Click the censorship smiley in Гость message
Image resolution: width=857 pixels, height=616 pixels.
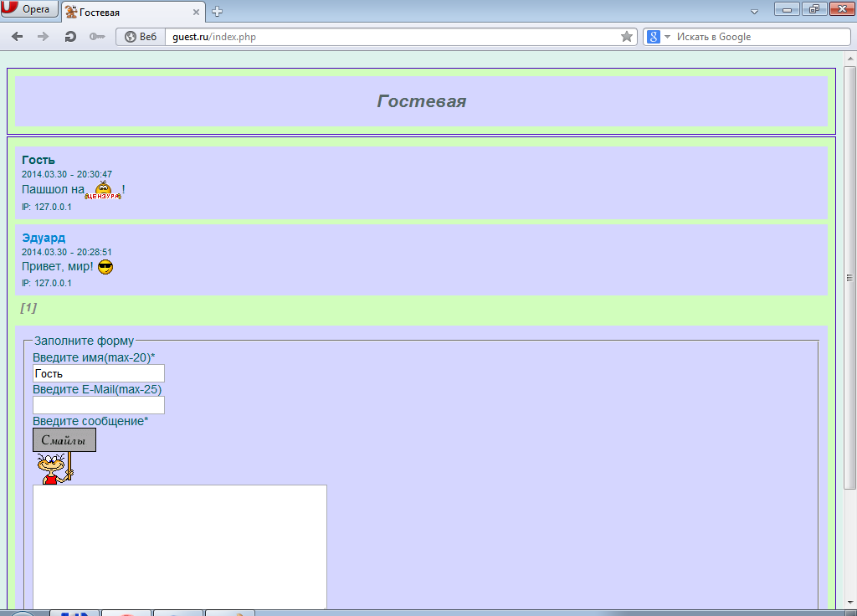(x=103, y=190)
